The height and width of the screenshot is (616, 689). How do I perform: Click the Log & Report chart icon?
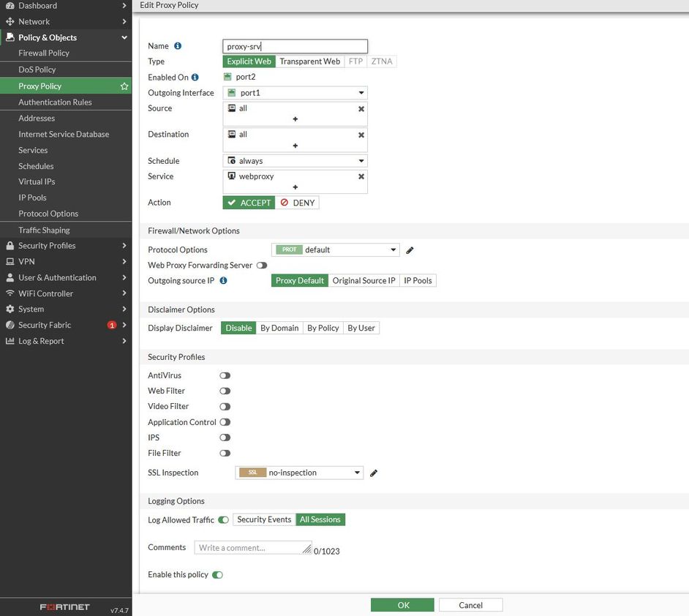pos(10,341)
